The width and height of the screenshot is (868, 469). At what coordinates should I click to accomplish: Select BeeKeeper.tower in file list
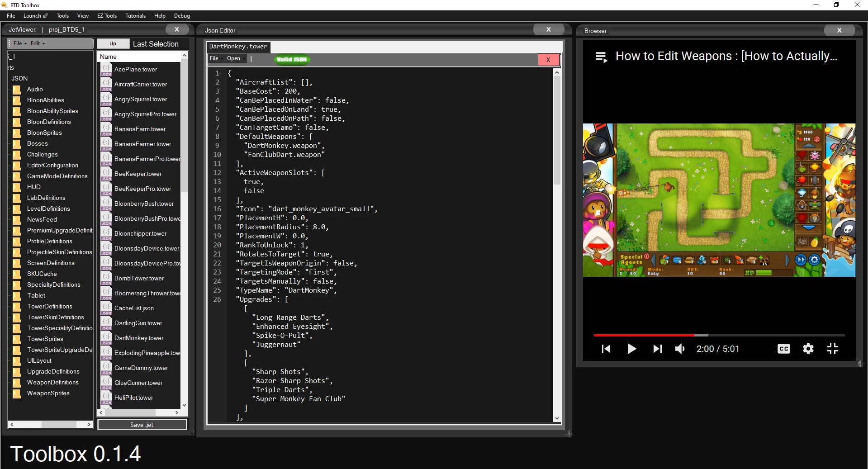(138, 174)
